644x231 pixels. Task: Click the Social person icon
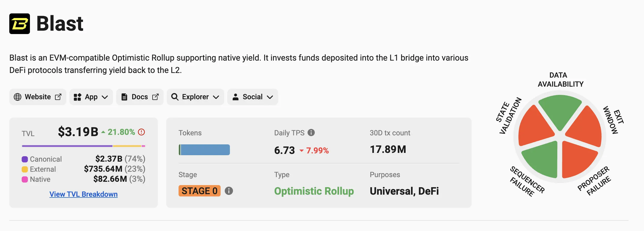235,97
